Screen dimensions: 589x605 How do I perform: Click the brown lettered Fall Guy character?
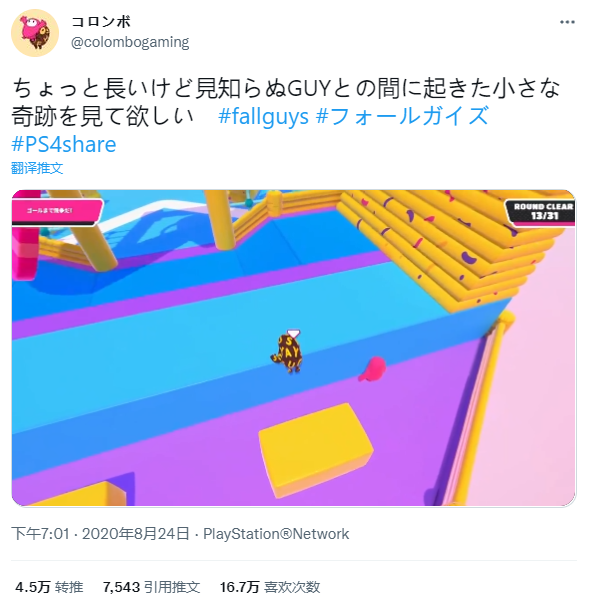pos(287,352)
